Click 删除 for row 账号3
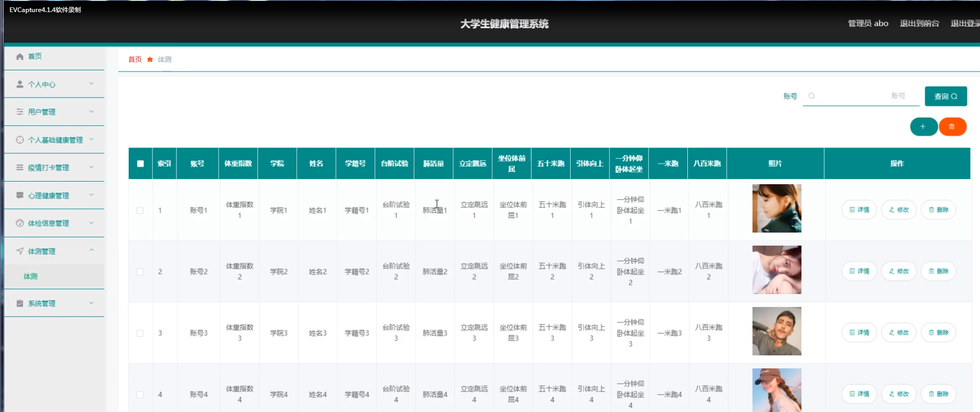 [x=938, y=333]
